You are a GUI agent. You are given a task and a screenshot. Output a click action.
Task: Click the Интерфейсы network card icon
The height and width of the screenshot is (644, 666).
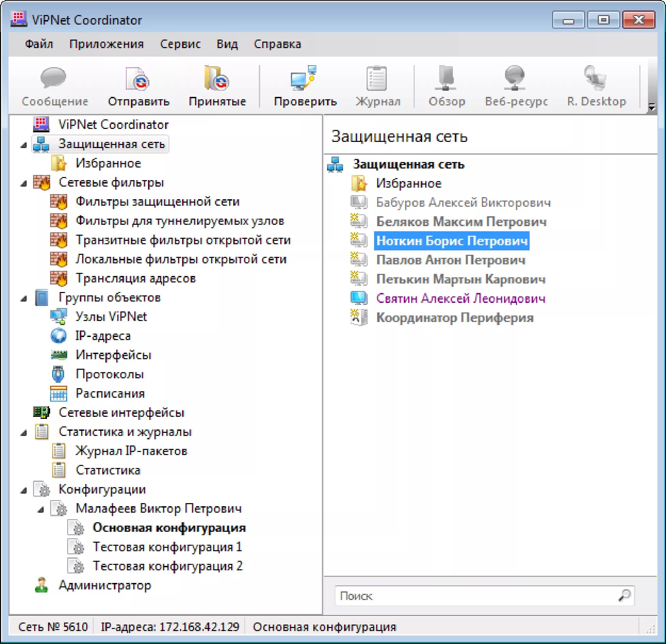59,355
